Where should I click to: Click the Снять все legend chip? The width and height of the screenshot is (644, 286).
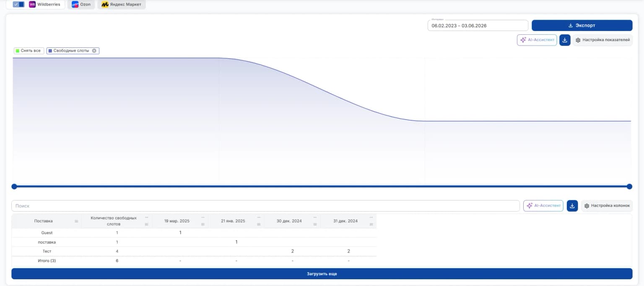(29, 51)
